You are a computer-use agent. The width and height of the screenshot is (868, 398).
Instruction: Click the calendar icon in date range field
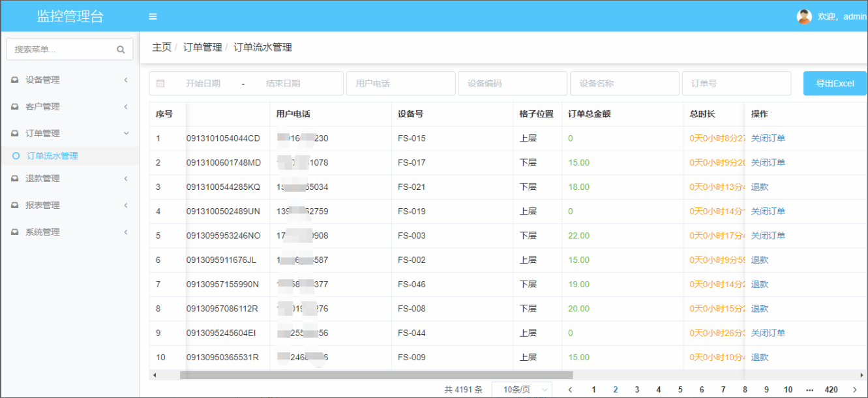[x=160, y=84]
